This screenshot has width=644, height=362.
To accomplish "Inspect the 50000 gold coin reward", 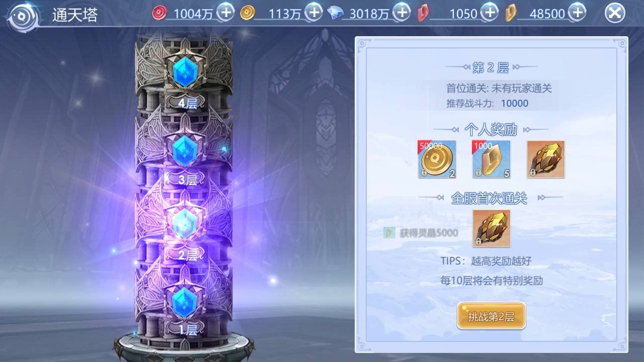I will 437,159.
